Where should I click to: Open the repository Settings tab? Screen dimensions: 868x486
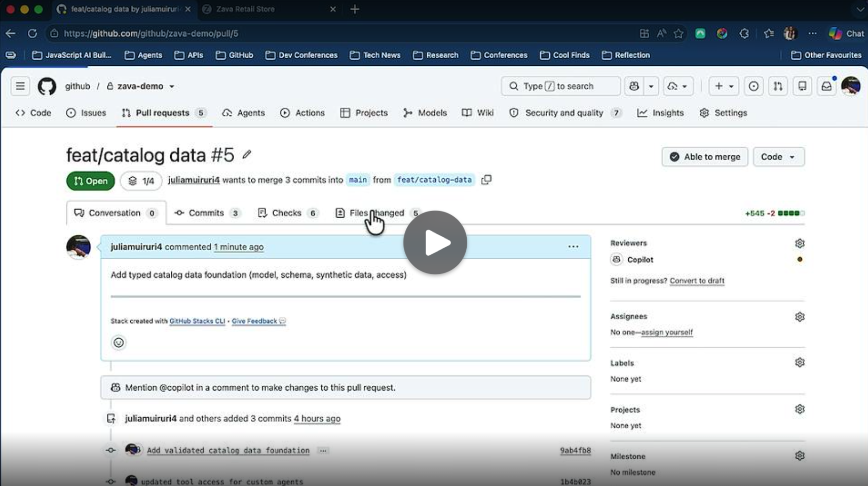pyautogui.click(x=723, y=113)
